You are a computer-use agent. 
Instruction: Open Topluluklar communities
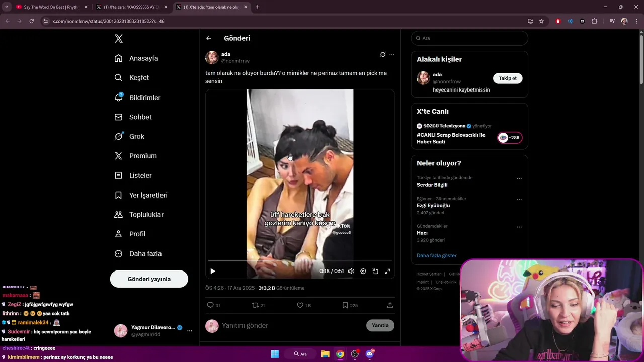pos(139,215)
